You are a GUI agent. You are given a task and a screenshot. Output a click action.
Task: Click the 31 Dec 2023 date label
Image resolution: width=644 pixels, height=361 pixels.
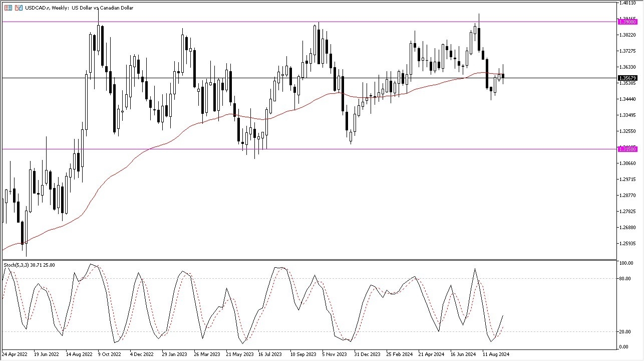click(x=367, y=354)
